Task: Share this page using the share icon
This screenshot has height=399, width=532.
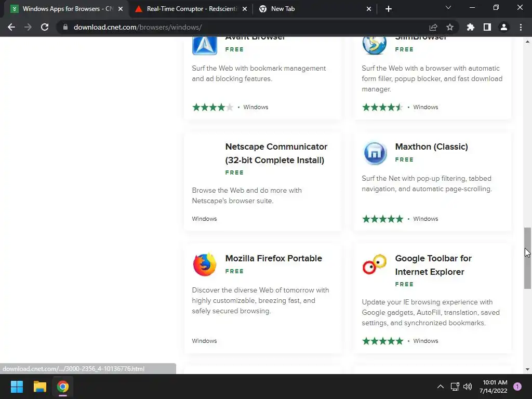Action: 433,27
